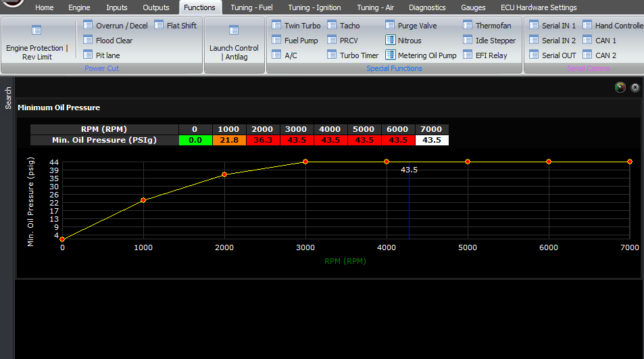Viewport: 644px width, 359px height.
Task: Click the 0 RPM column header
Action: click(x=195, y=129)
